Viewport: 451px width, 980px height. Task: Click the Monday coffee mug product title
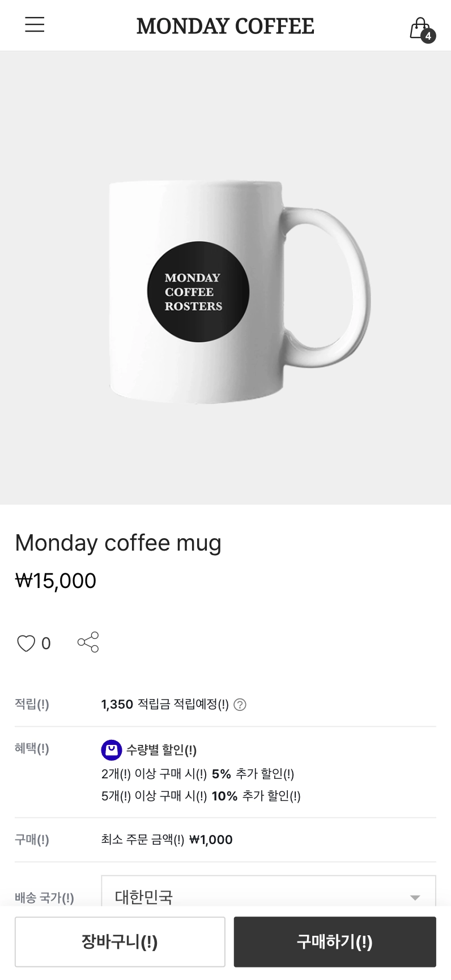118,543
